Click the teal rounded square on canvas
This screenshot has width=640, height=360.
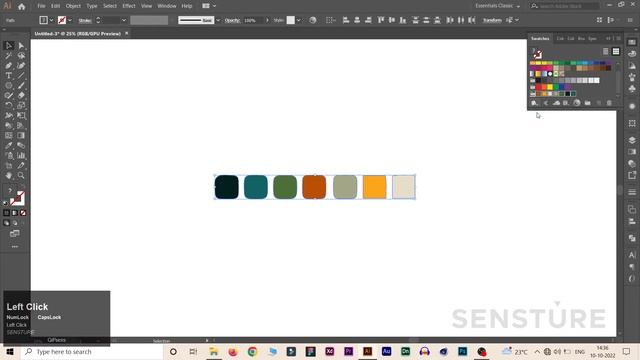[x=256, y=187]
